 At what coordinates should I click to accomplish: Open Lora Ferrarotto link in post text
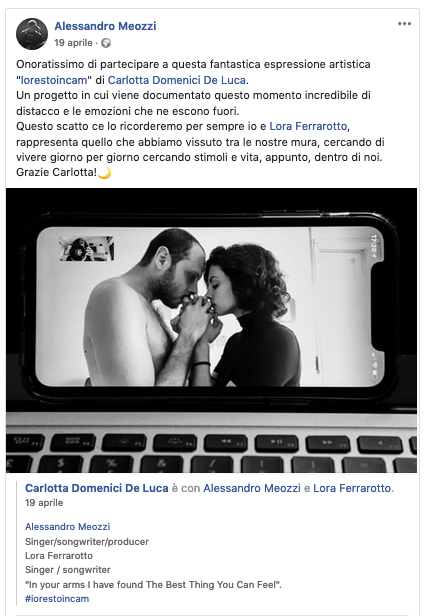(308, 126)
